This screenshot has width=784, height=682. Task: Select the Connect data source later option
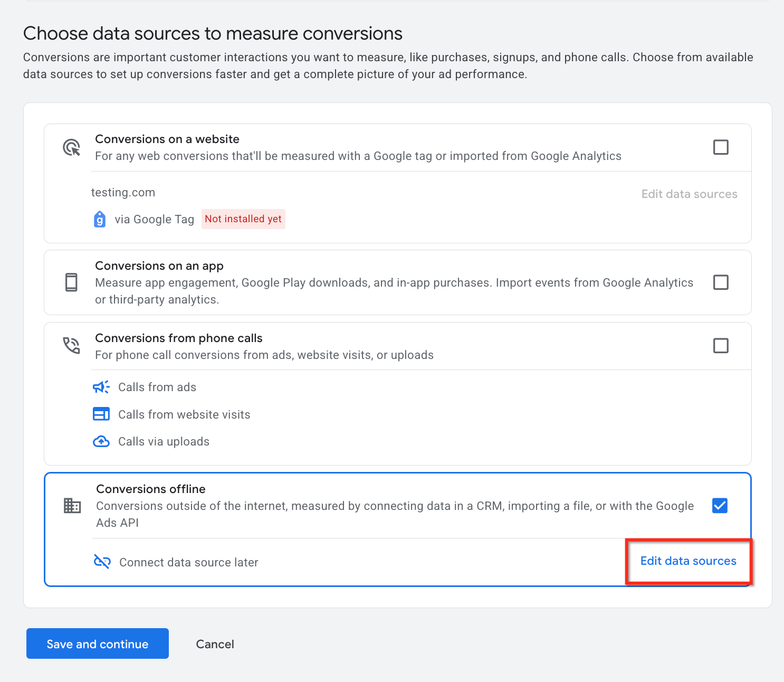point(188,562)
